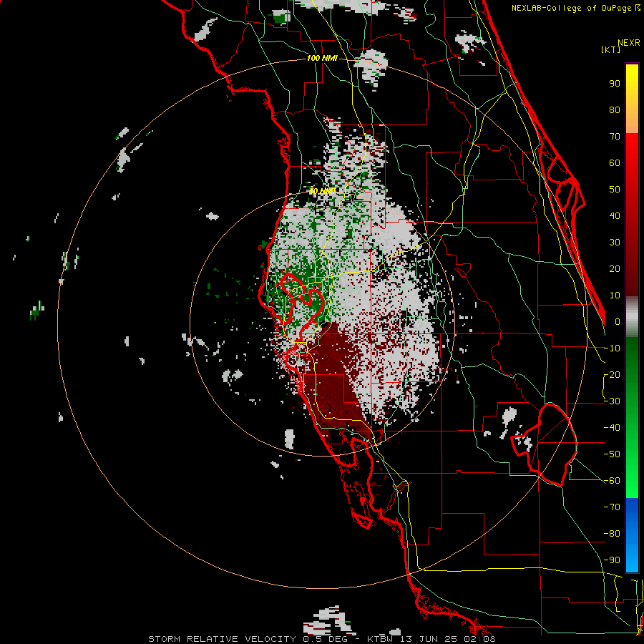Viewport: 644px width, 644px height.
Task: Click the 50 NMI range ring label
Action: pos(322,191)
